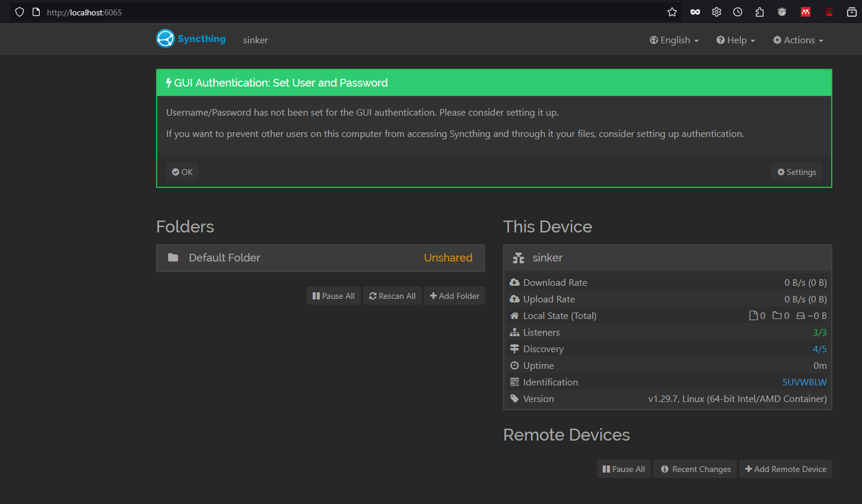The width and height of the screenshot is (862, 504).
Task: Click the Listeners network icon
Action: pyautogui.click(x=514, y=332)
